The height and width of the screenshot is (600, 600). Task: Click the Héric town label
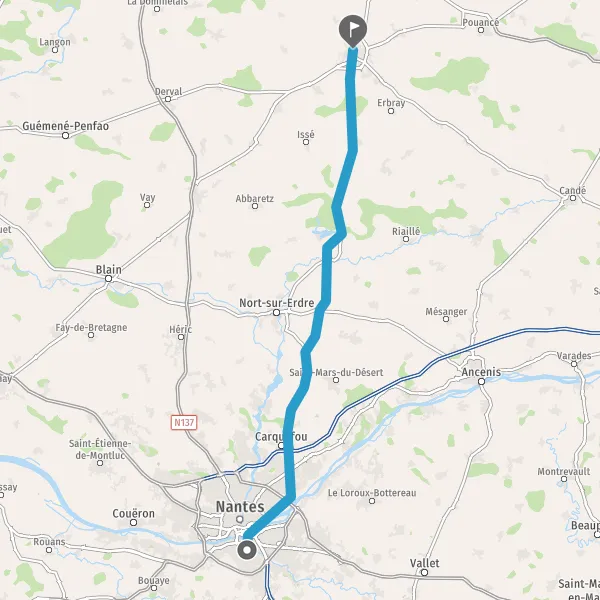pyautogui.click(x=181, y=329)
